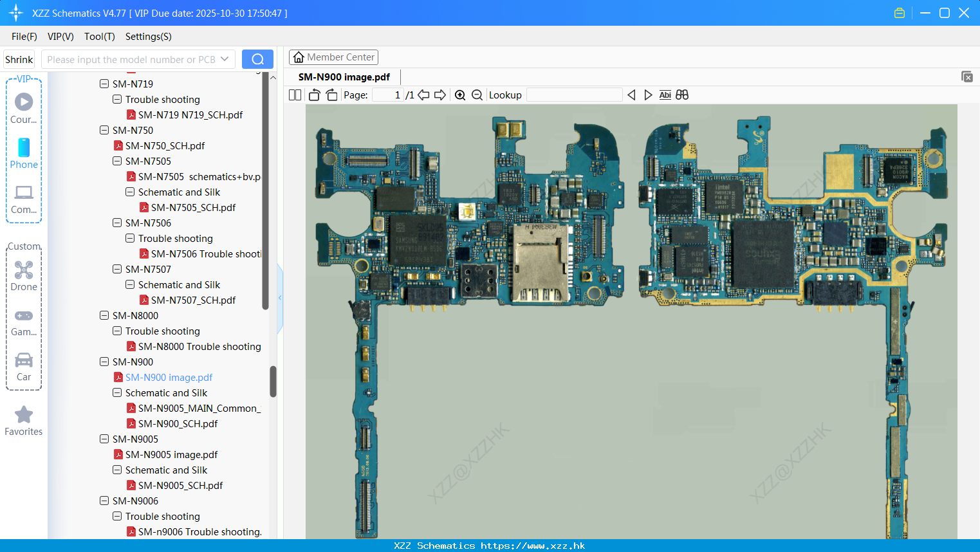
Task: Collapse Schematic and Silk under SM-N900
Action: pyautogui.click(x=117, y=392)
